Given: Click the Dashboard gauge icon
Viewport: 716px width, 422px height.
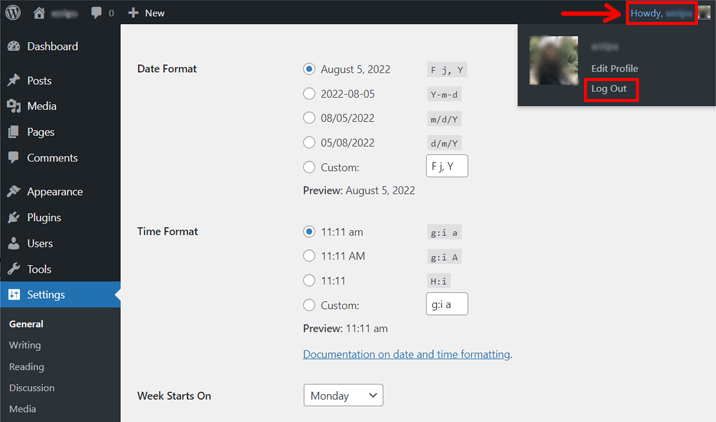Looking at the screenshot, I should [x=14, y=46].
